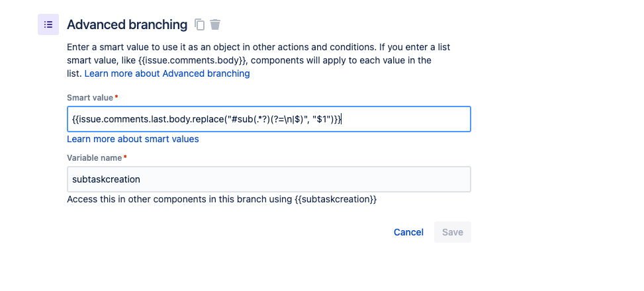Image resolution: width=644 pixels, height=291 pixels.
Task: Duplicate the Advanced branching component
Action: (x=200, y=24)
